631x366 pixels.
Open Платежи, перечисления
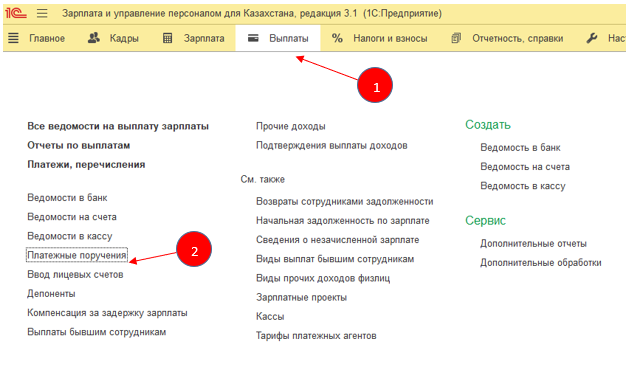86,165
